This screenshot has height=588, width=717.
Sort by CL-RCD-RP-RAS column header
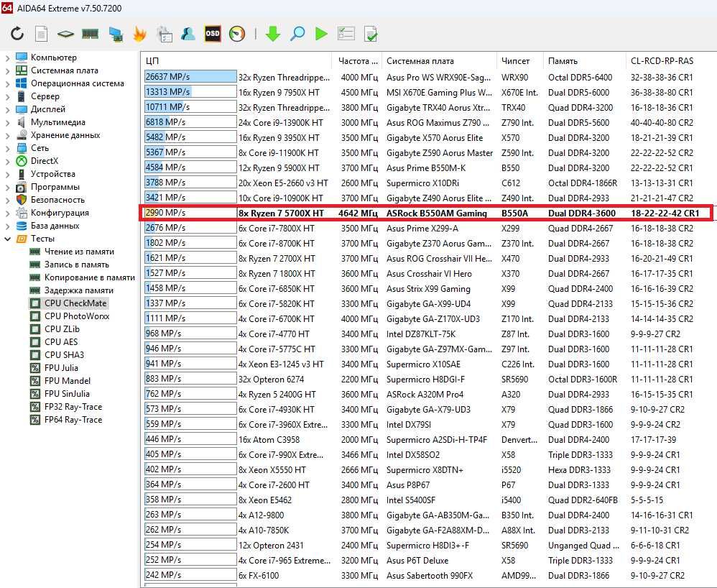[670, 61]
